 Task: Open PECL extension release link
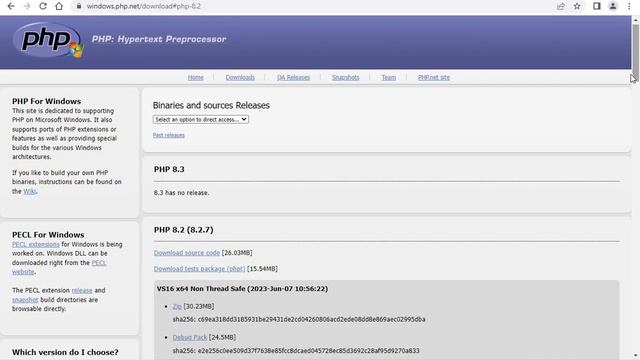coord(82,290)
